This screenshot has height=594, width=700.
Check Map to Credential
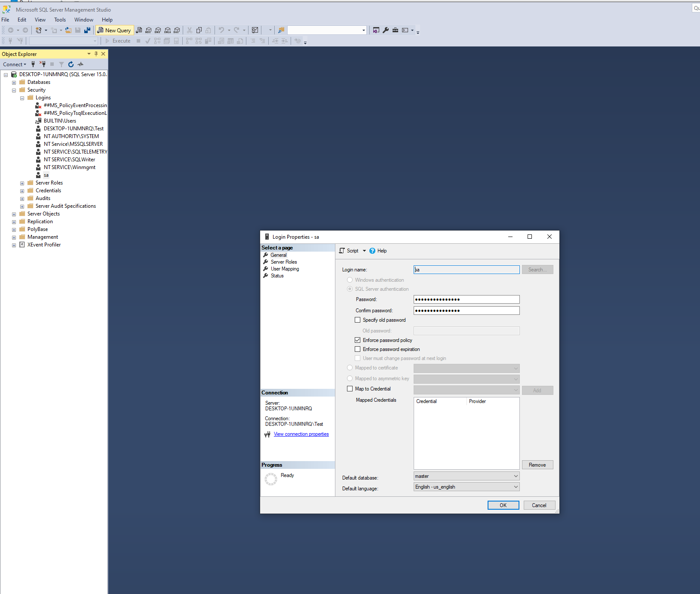coord(350,389)
